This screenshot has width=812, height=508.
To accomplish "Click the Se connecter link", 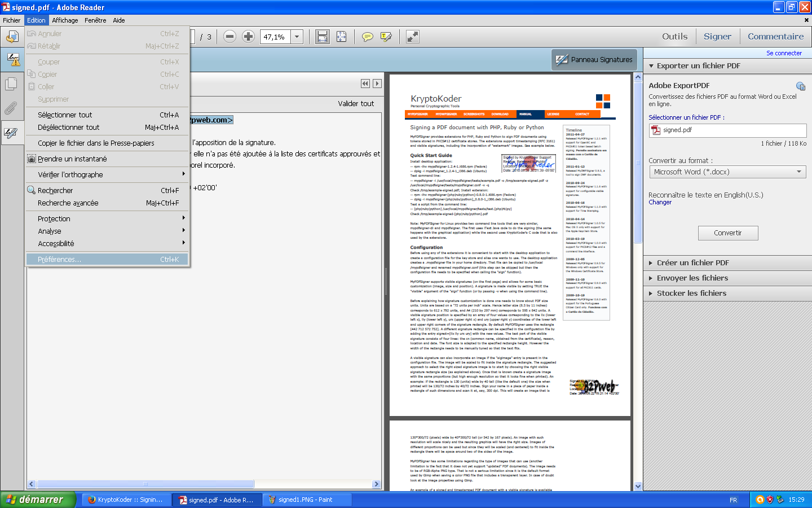I will 784,53.
